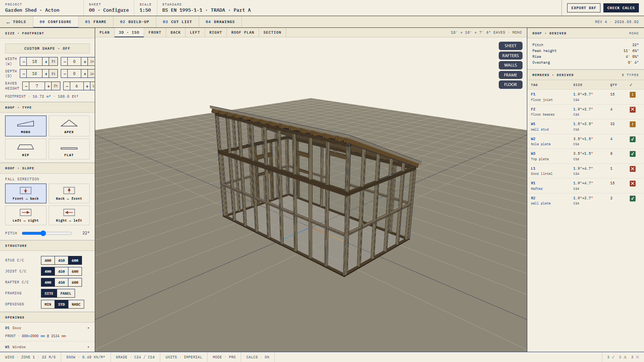This screenshot has height=362, width=644.
Task: Choose the Hip roof type icon
Action: [x=26, y=149]
